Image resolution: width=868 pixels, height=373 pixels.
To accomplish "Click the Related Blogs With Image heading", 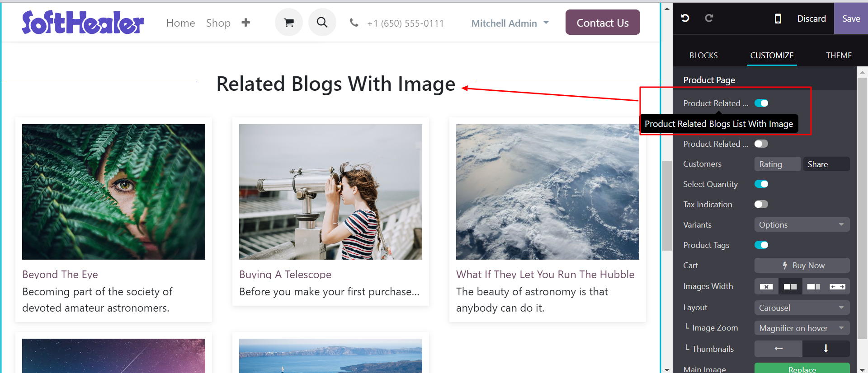I will pos(336,84).
